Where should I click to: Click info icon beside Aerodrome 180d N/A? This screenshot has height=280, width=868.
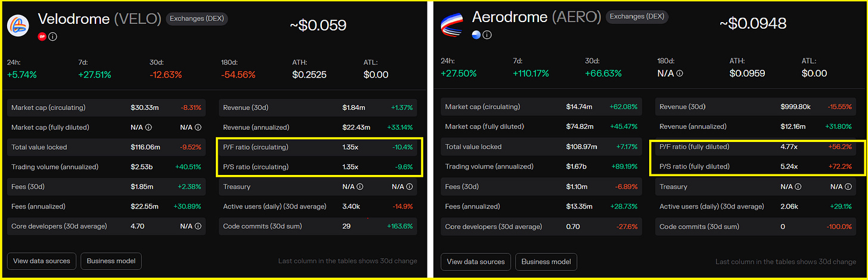680,73
